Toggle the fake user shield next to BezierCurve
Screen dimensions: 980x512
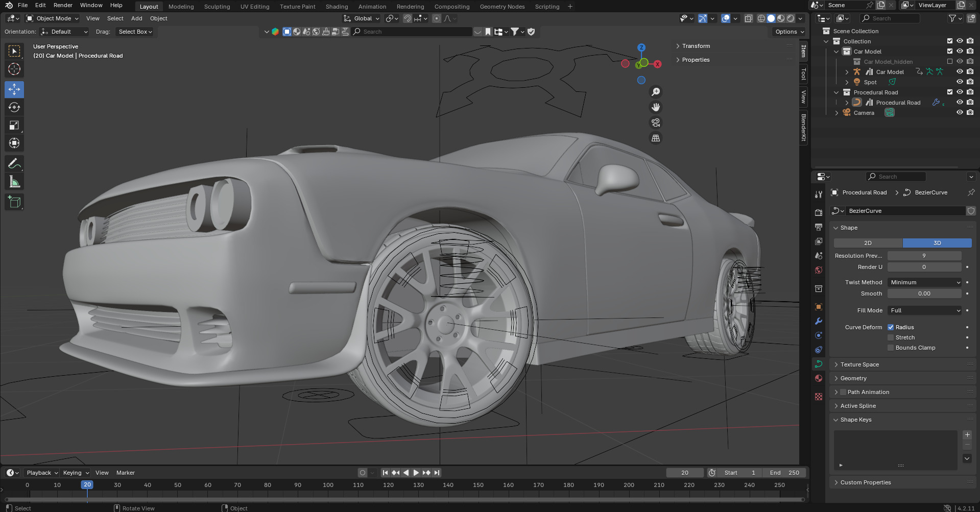tap(971, 211)
